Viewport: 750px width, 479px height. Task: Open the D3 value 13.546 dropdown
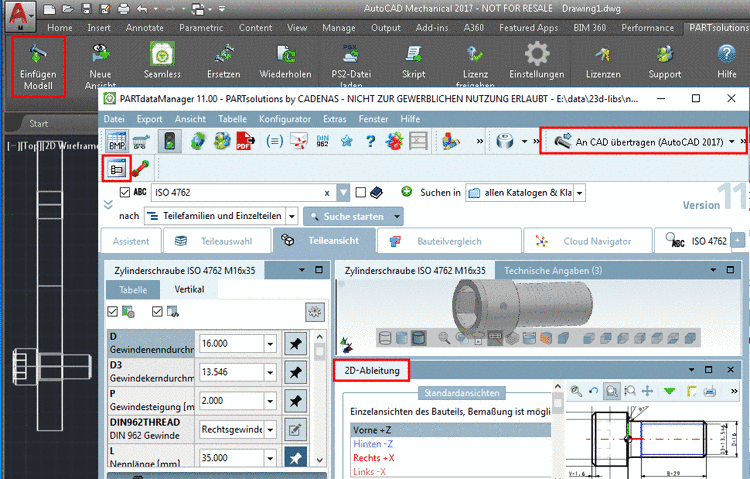pos(270,372)
